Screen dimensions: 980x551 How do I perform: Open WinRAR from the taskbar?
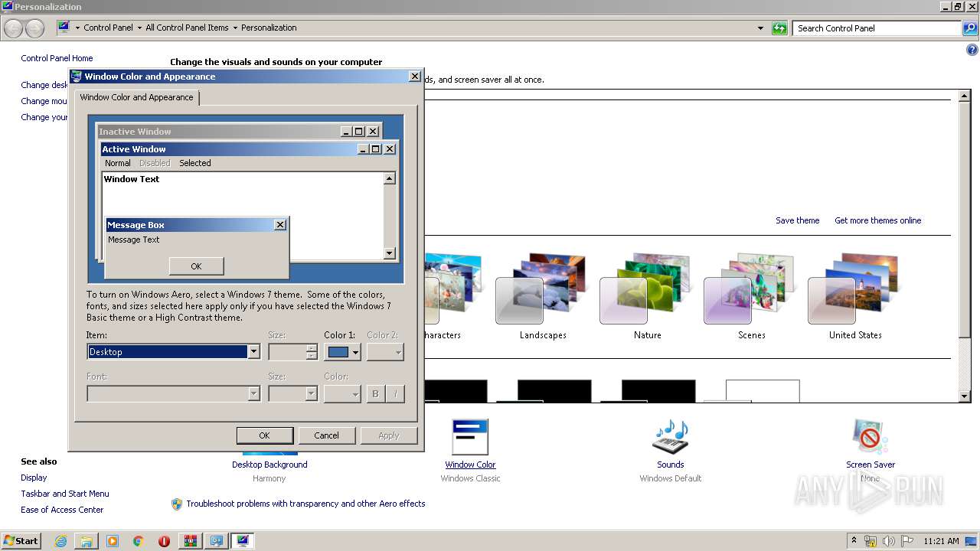pos(190,541)
